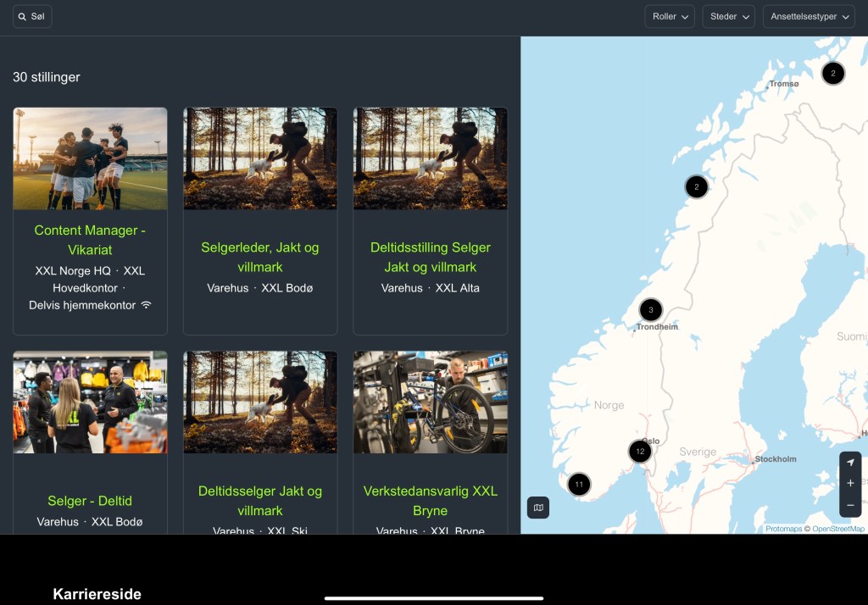The width and height of the screenshot is (868, 605).
Task: Zoom out on the map
Action: click(x=850, y=506)
